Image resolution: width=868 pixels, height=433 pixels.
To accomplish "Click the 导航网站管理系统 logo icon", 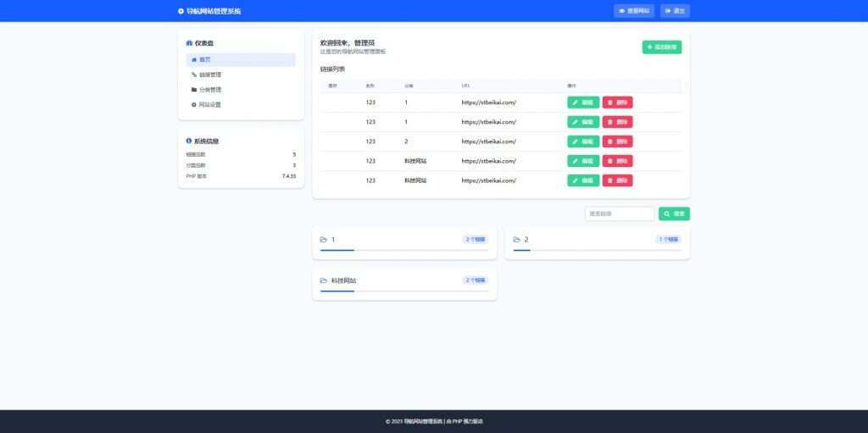I will pyautogui.click(x=181, y=11).
